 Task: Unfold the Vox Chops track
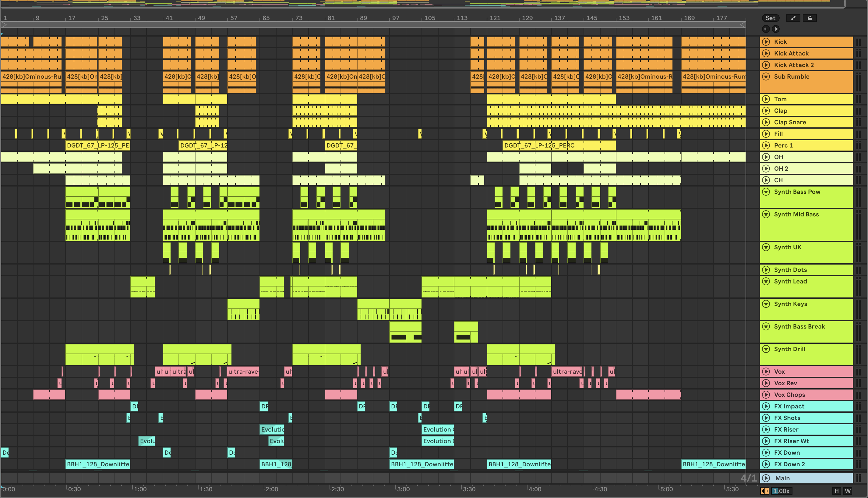[766, 395]
